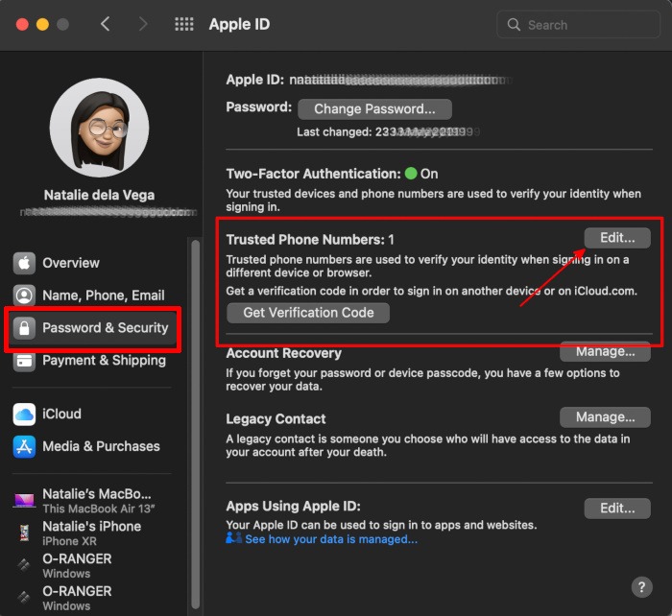
Task: Click the Change Password button
Action: (374, 108)
